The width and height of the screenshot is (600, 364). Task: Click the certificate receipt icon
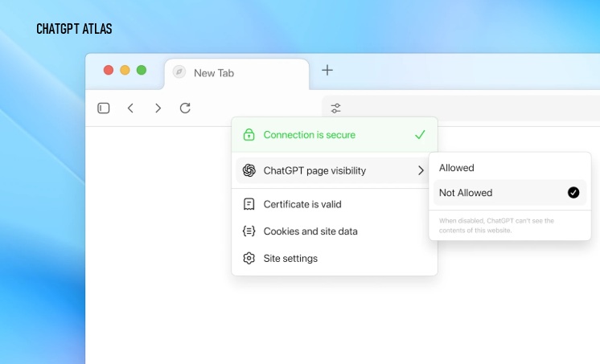tap(249, 204)
